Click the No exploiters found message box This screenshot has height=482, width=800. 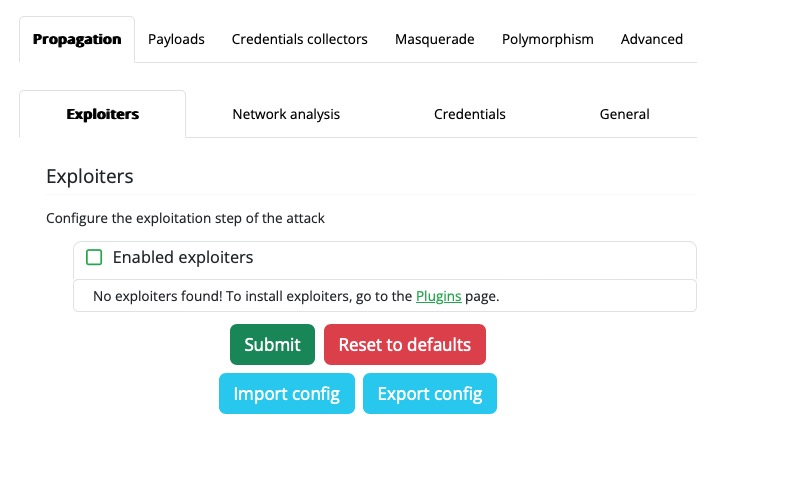point(250,296)
